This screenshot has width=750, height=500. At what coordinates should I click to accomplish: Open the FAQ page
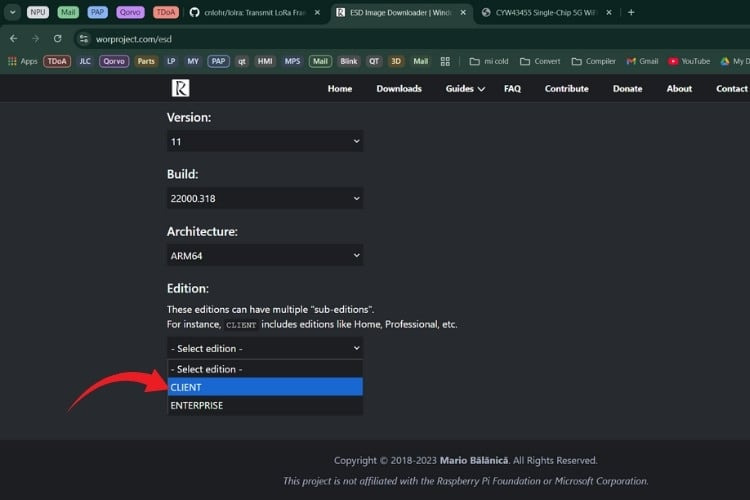512,89
